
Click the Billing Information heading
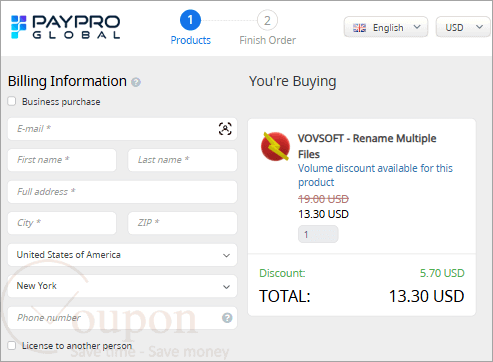[x=67, y=82]
